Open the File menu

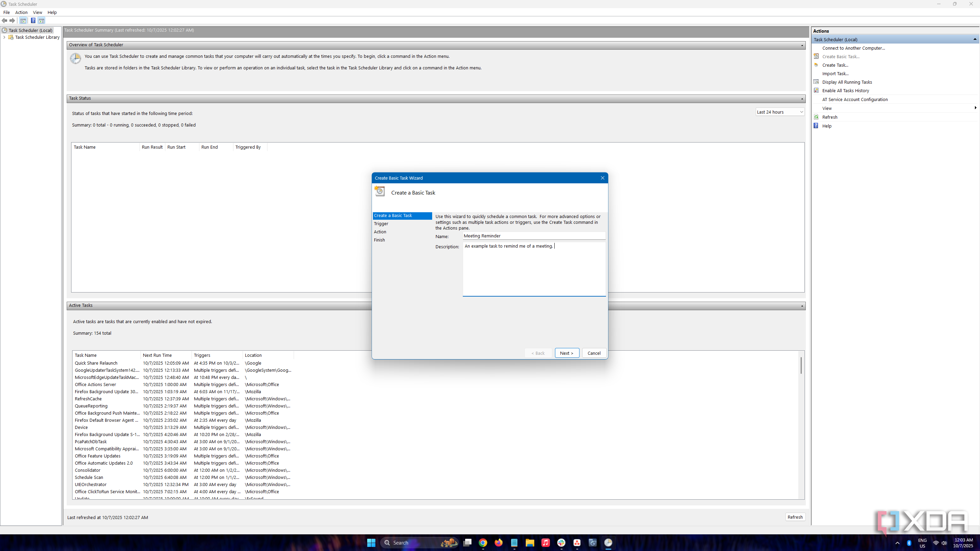click(x=6, y=12)
